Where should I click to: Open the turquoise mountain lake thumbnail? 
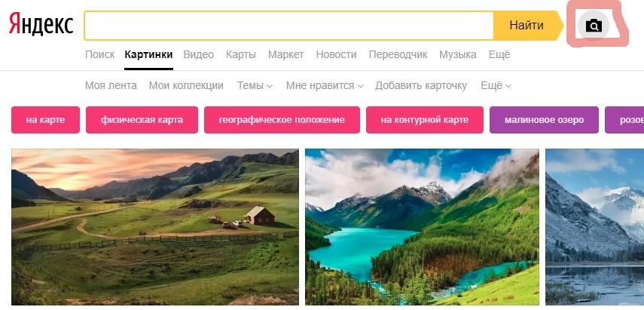pyautogui.click(x=422, y=227)
